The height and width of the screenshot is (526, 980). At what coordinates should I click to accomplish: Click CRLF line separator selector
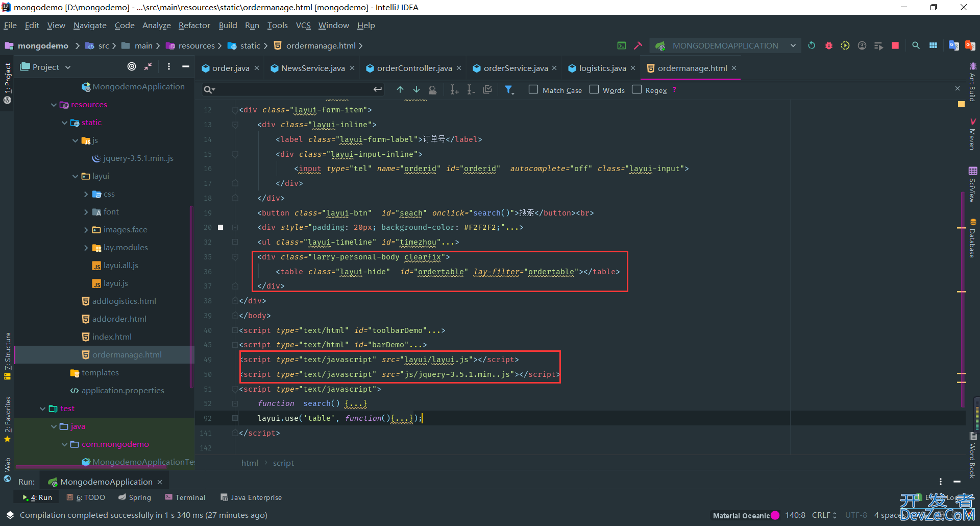(824, 515)
